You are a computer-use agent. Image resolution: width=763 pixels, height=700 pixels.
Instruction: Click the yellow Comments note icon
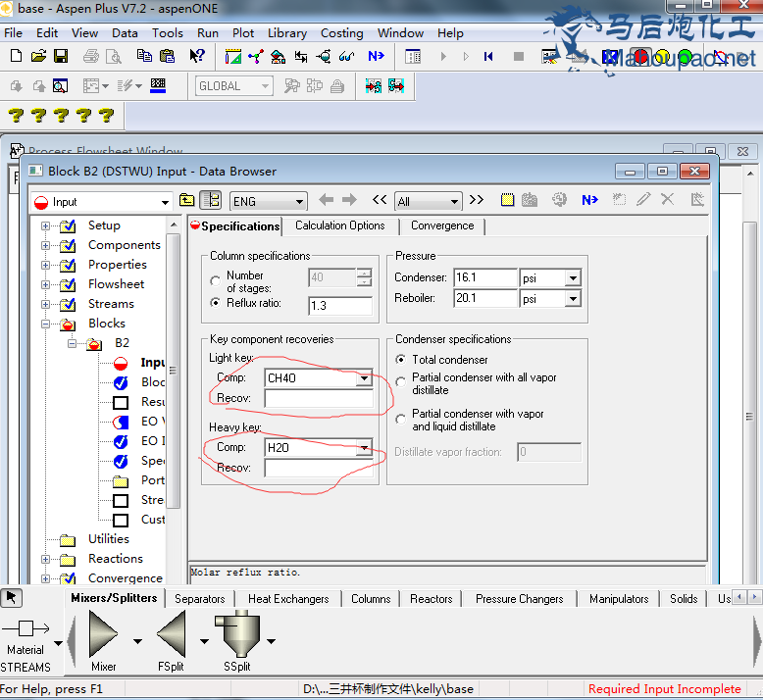pyautogui.click(x=508, y=199)
